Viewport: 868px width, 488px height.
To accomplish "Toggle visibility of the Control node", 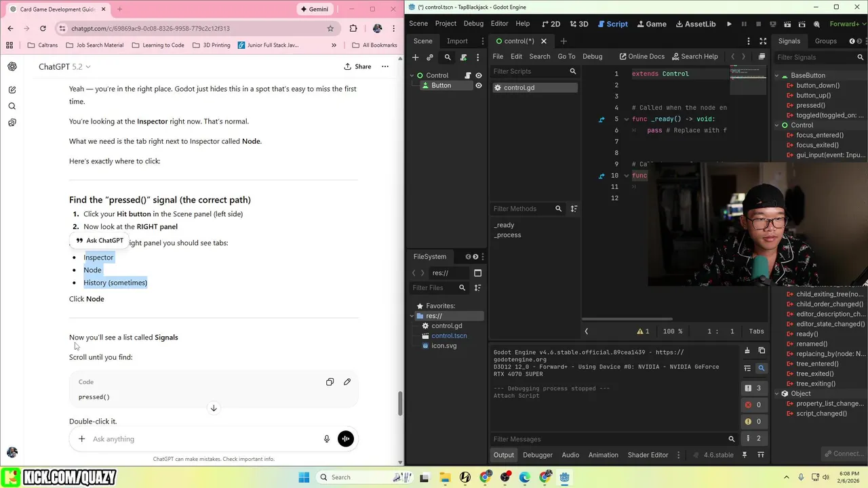I will click(479, 75).
